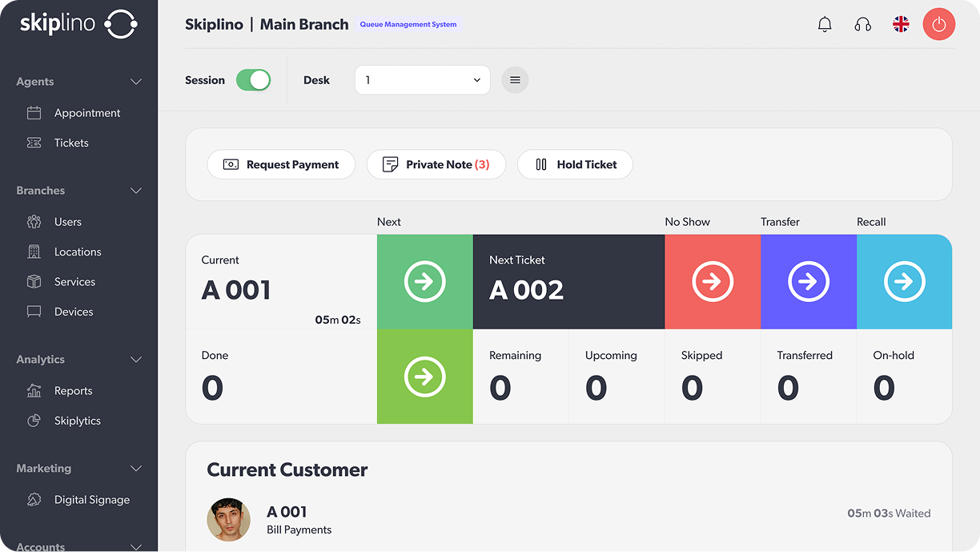Collapse the Marketing section chevron
This screenshot has width=980, height=552.
pyautogui.click(x=136, y=469)
